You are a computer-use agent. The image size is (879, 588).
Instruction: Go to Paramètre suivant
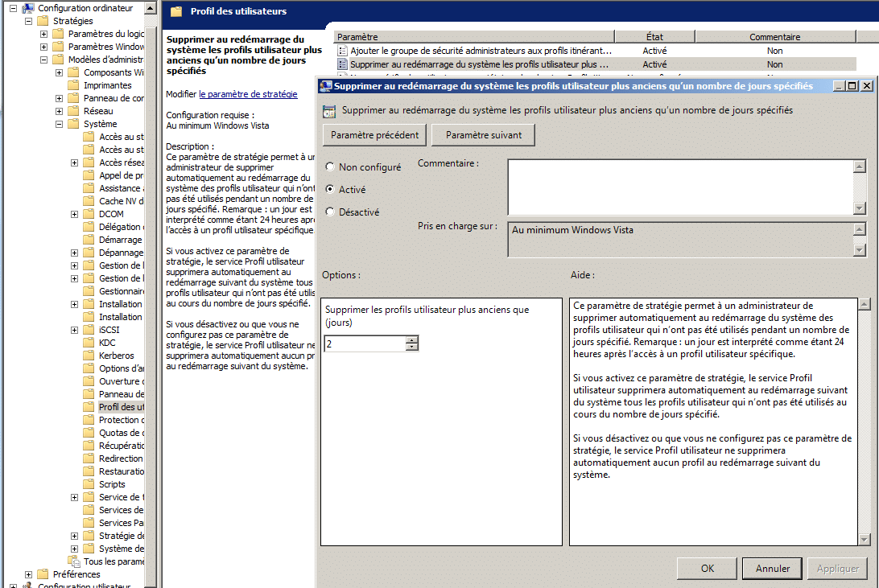483,135
